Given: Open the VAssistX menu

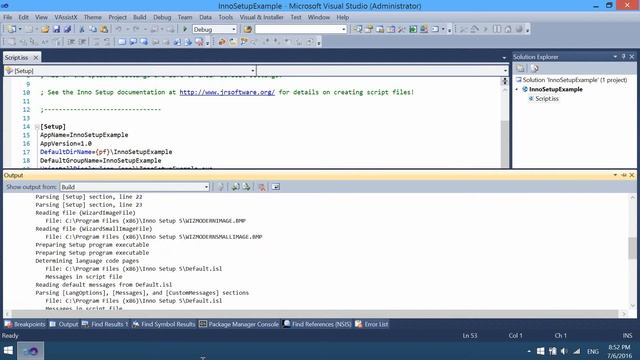Looking at the screenshot, I should (x=65, y=17).
